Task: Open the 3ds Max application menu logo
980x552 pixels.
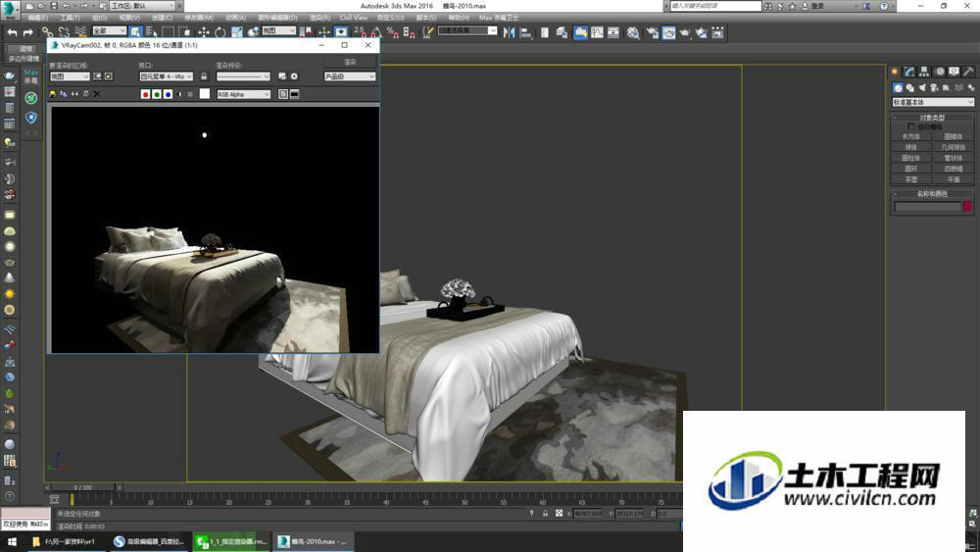Action: click(10, 10)
